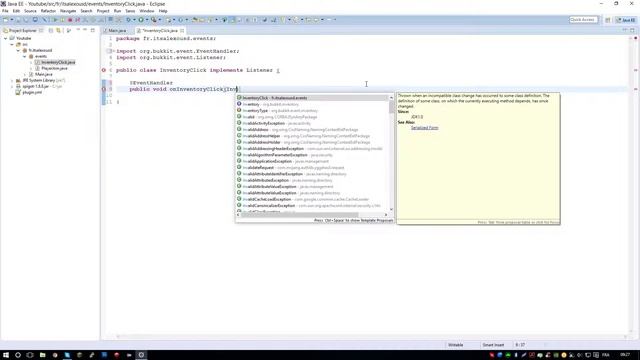Select the Youtube project label
640x360 pixels.
23,38
